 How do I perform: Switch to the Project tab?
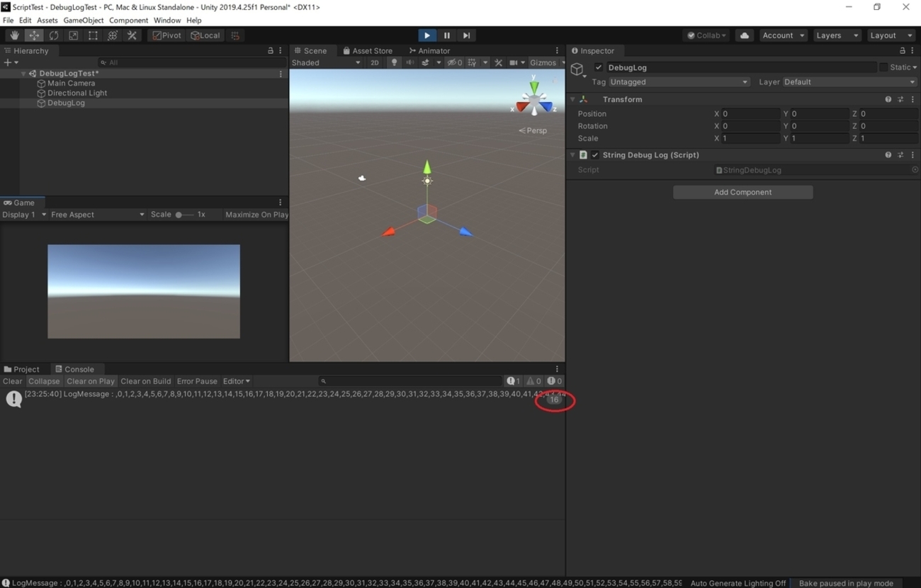click(25, 369)
